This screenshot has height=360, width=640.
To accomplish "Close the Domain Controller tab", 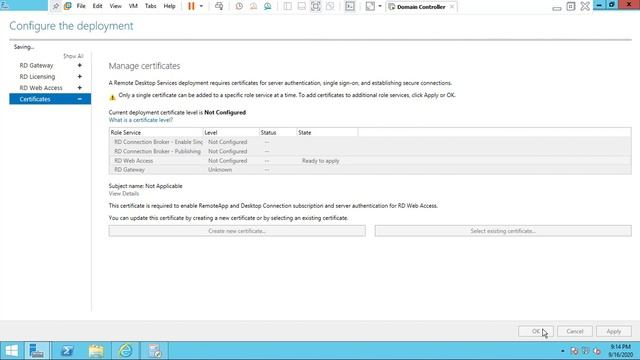I will 452,7.
